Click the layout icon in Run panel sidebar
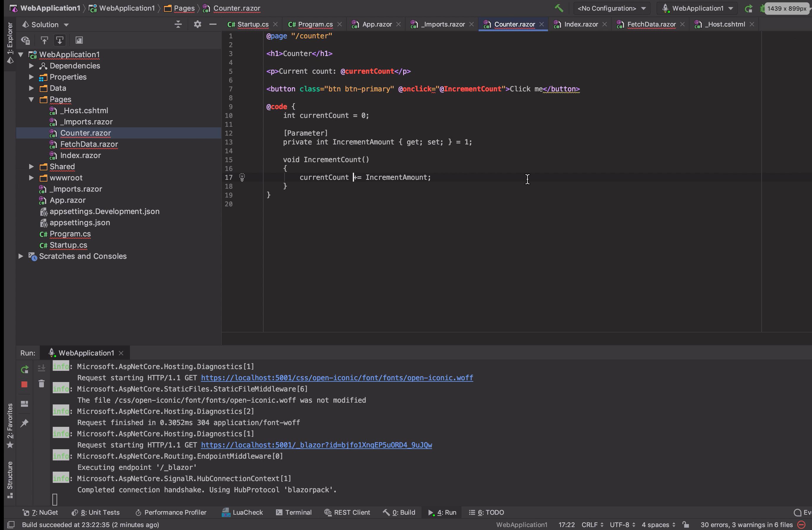The image size is (812, 530). [x=24, y=404]
